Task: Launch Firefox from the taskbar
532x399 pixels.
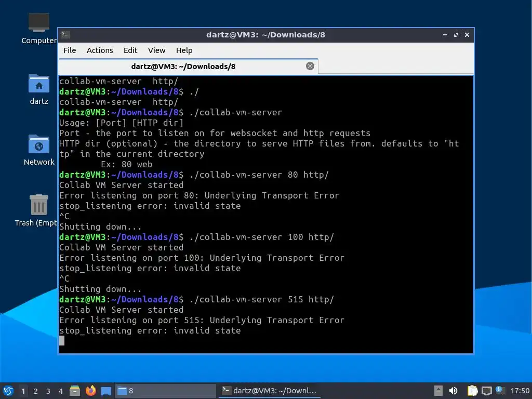Action: (90, 391)
